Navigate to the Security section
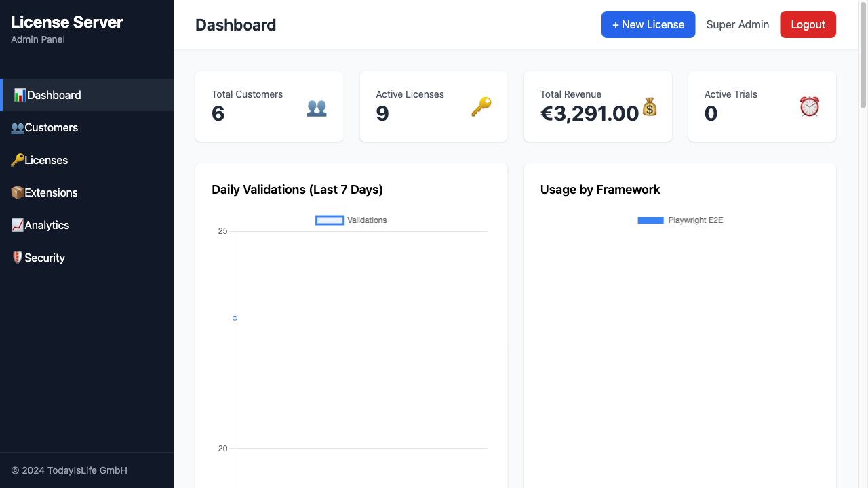Viewport: 868px width, 488px height. click(x=42, y=258)
